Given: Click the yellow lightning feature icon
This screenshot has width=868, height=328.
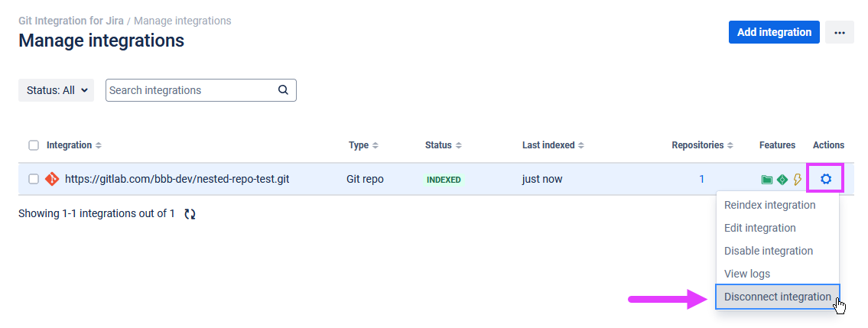Looking at the screenshot, I should pyautogui.click(x=797, y=179).
